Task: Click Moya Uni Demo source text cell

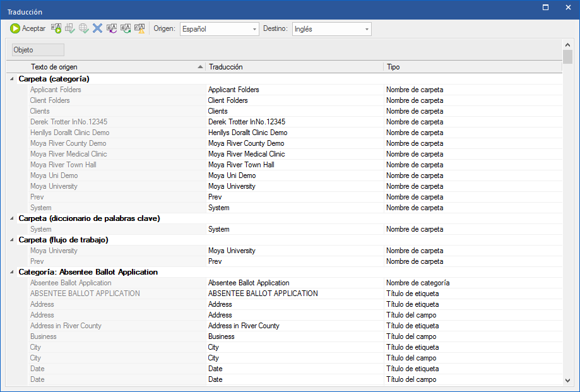Action: (x=117, y=175)
